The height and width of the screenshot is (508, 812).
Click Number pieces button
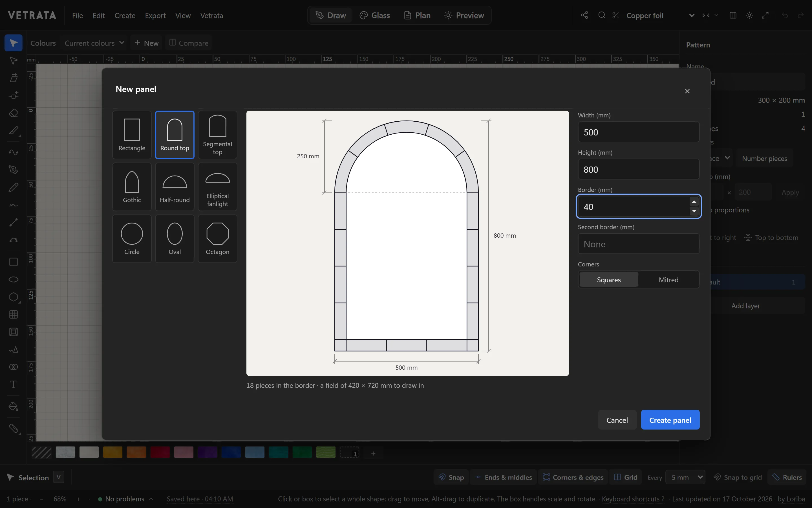(764, 158)
